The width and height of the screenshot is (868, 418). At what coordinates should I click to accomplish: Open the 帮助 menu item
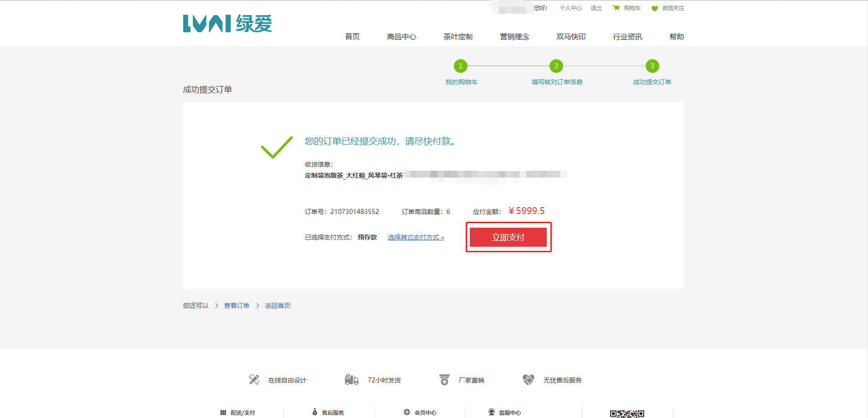(x=676, y=36)
